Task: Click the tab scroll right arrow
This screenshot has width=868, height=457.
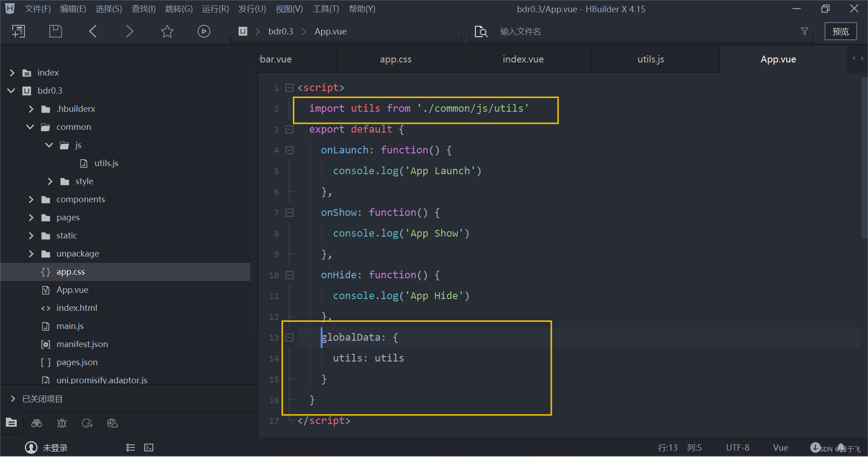Action: (x=863, y=58)
